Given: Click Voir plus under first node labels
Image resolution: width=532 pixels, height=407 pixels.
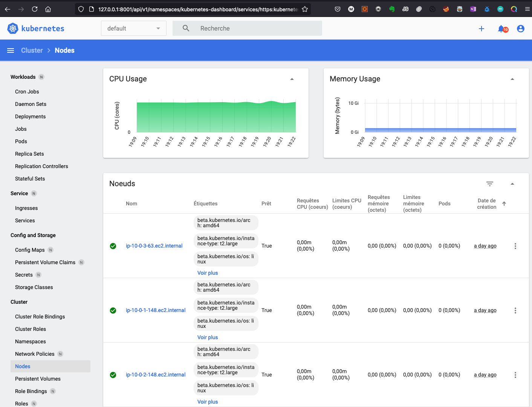Looking at the screenshot, I should pyautogui.click(x=208, y=273).
